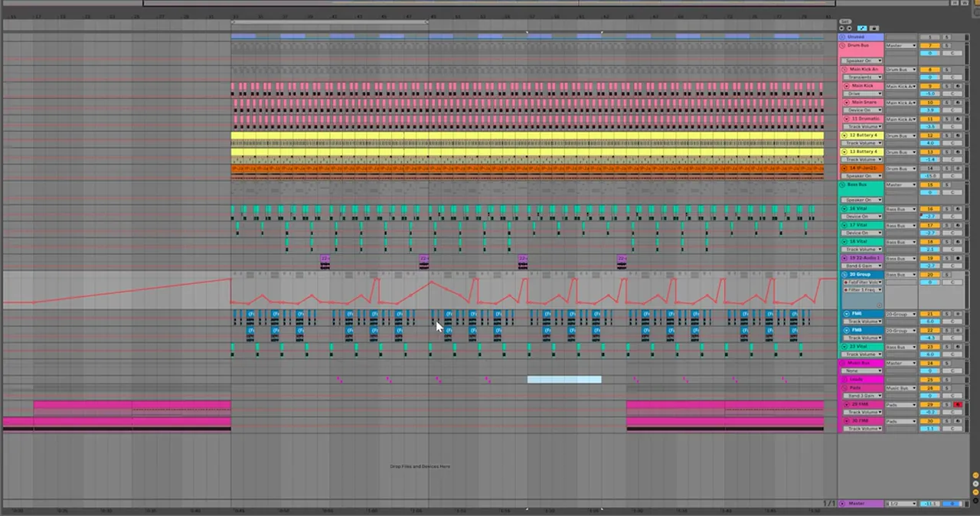The image size is (980, 516).
Task: Solo the 16 Vital track
Action: 947,208
